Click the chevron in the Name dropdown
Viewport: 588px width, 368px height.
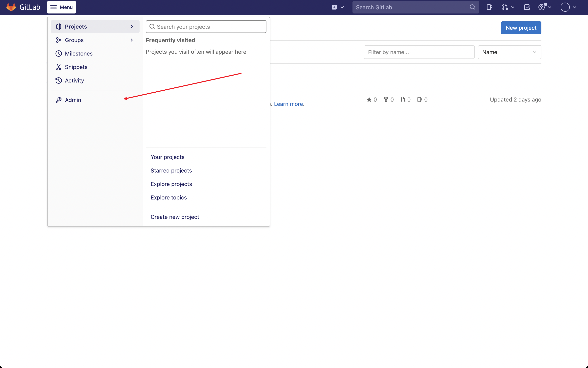(x=534, y=52)
